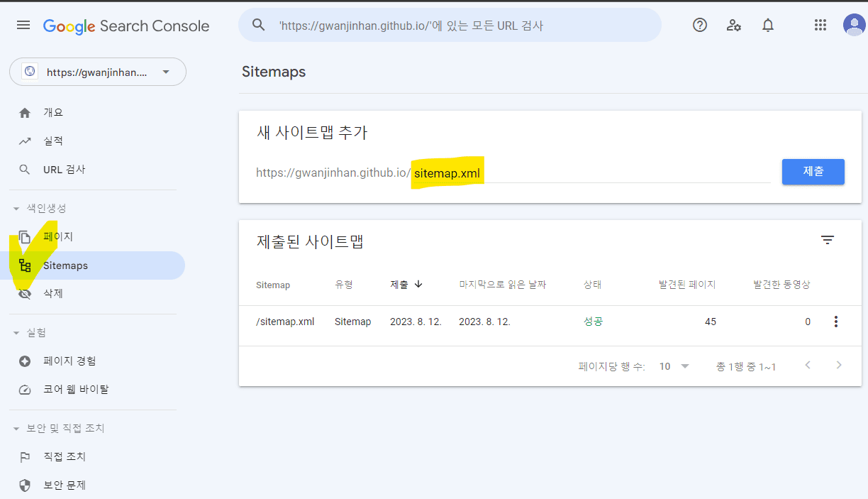Click the home icon next to 개요
This screenshot has height=499, width=868.
25,113
